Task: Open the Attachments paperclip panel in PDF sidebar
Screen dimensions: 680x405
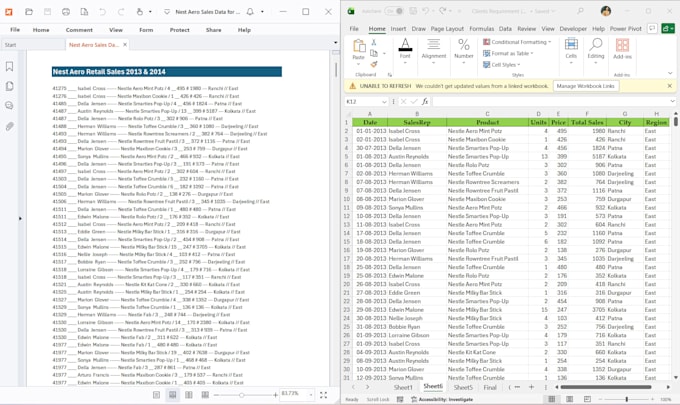Action: point(9,126)
